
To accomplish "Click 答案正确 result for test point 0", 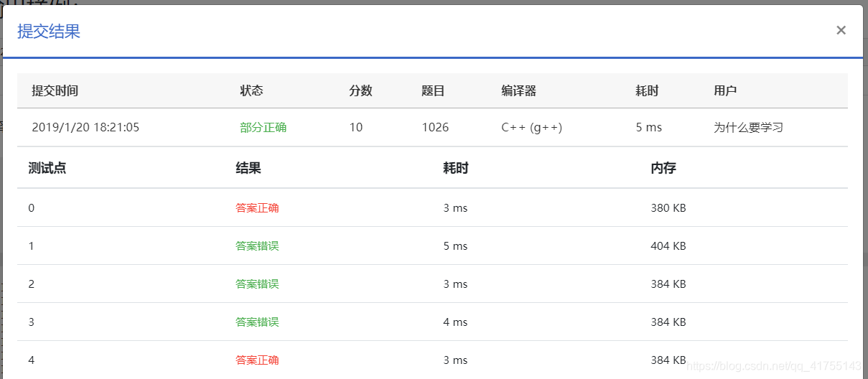I will coord(257,208).
